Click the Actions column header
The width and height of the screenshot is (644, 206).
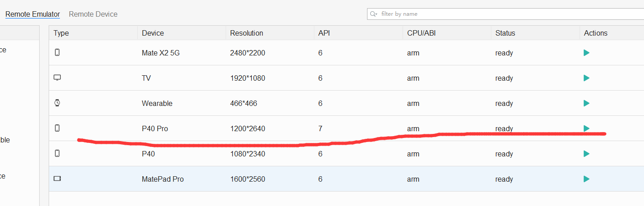595,33
